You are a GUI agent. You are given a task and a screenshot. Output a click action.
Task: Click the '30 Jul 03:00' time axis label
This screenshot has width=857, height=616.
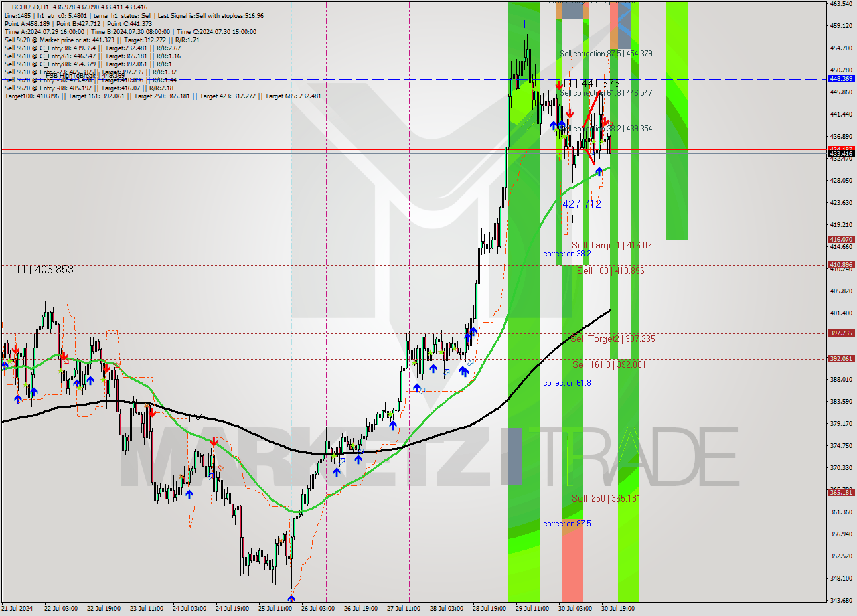click(x=574, y=609)
